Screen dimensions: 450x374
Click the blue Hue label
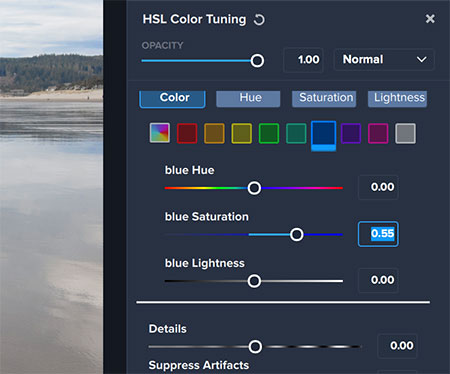point(189,170)
